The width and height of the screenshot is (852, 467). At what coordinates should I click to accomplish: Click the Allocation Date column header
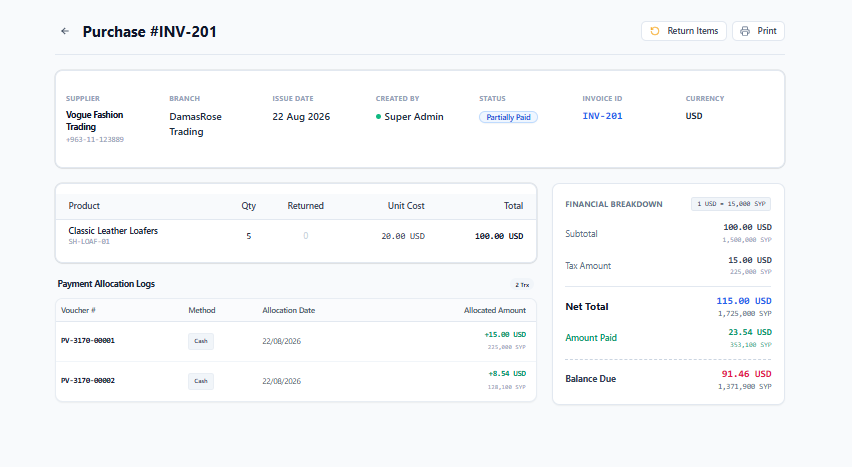[x=289, y=310]
